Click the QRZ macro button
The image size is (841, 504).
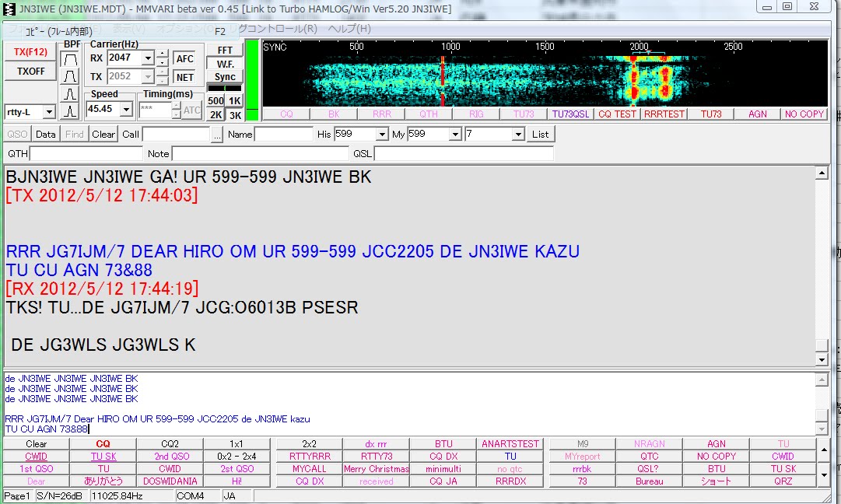(x=783, y=481)
